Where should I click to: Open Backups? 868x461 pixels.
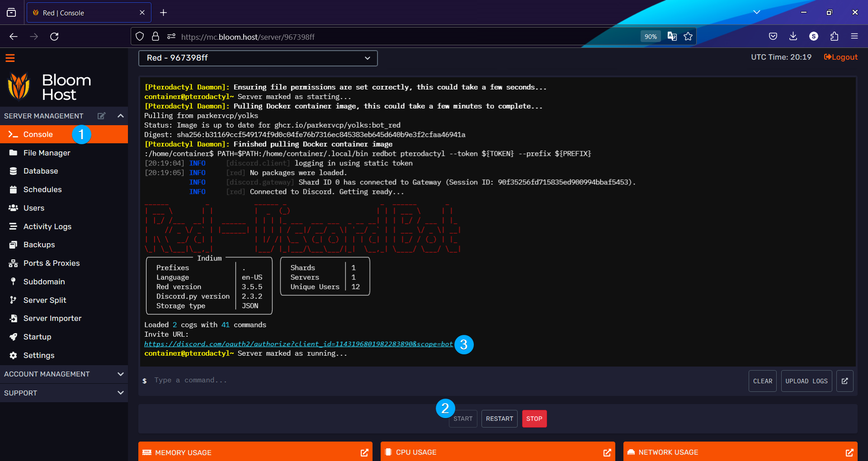[64, 245]
